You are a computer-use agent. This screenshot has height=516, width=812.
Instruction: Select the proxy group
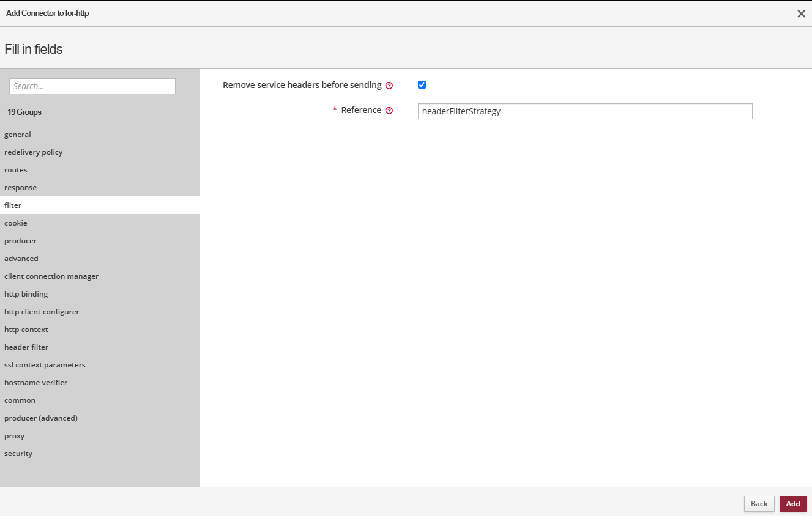[x=15, y=436]
